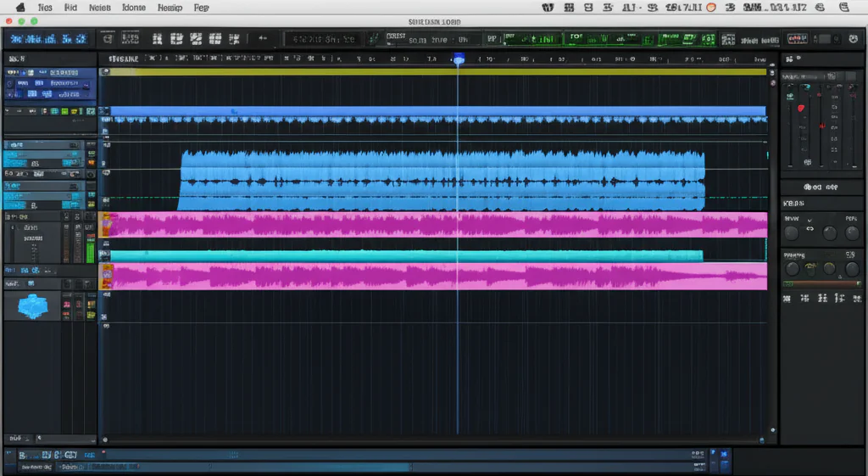Viewport: 868px width, 476px height.
Task: Open the "Neies" menu in menu bar
Action: (100, 7)
